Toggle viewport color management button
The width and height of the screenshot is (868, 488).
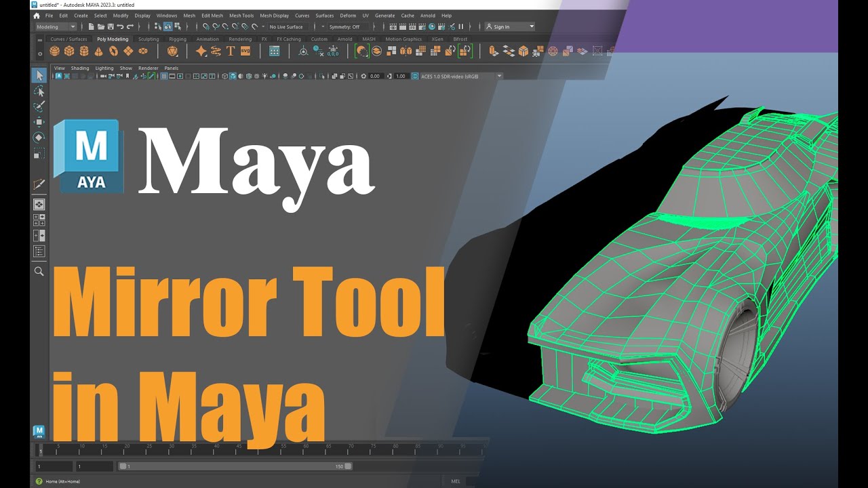click(x=415, y=76)
